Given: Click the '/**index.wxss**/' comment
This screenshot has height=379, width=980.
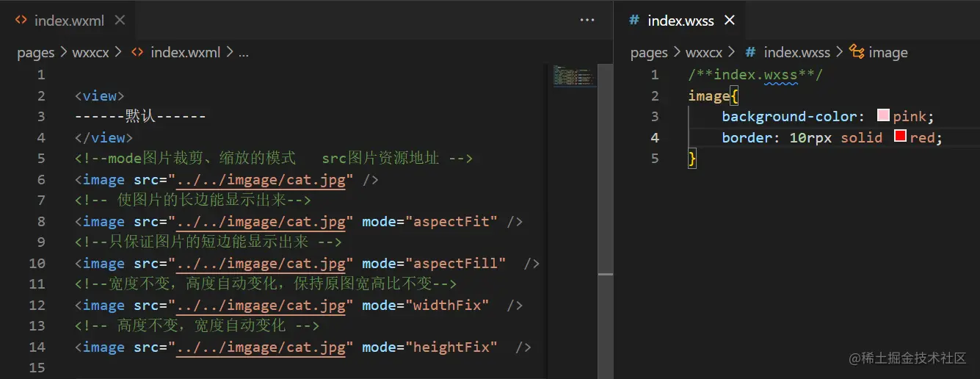Looking at the screenshot, I should [755, 74].
